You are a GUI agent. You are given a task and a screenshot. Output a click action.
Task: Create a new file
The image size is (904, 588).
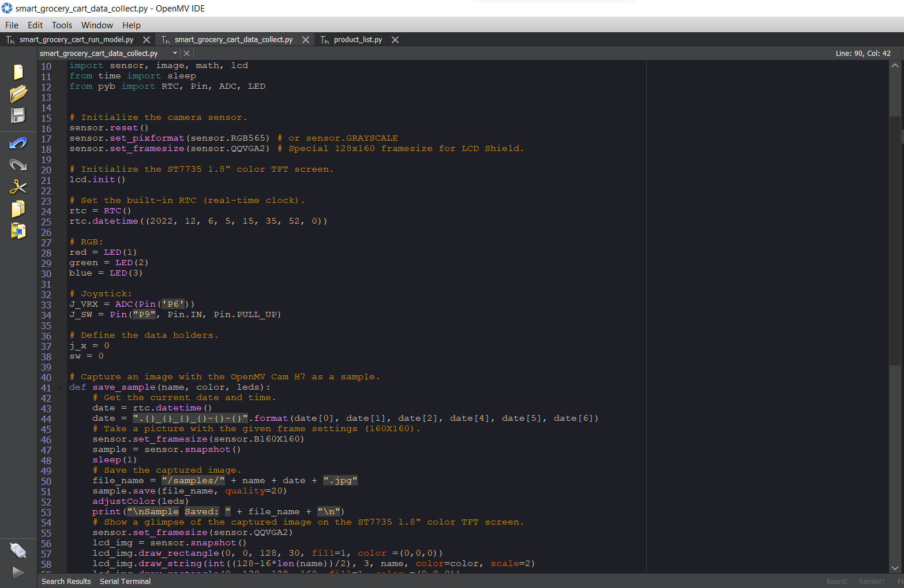[x=17, y=71]
